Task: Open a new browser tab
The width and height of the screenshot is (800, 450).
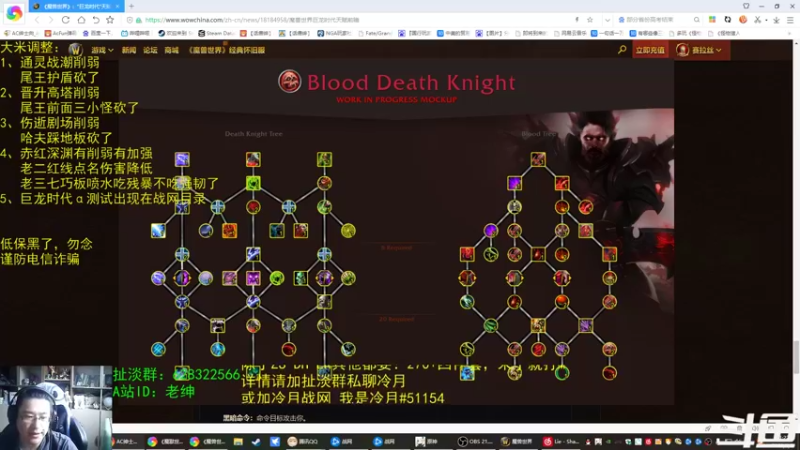Action: (132, 6)
